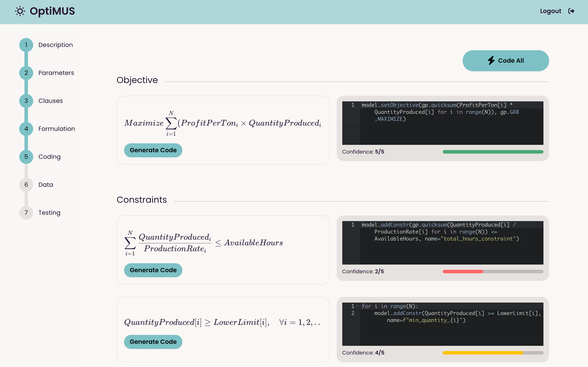Generate code for the LowerLimit constraint

153,342
